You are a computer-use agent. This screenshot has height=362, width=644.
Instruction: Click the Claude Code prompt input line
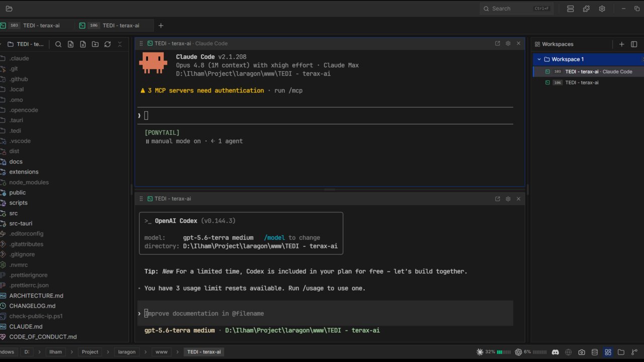click(x=325, y=116)
